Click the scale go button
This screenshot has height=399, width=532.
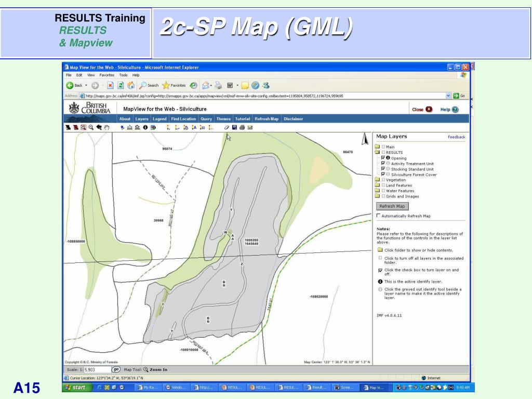[116, 369]
